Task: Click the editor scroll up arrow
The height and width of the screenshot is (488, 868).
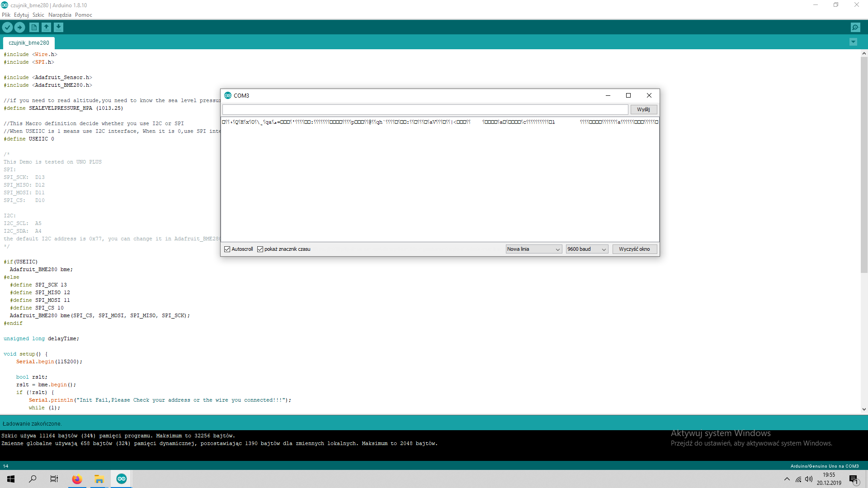Action: pyautogui.click(x=864, y=53)
